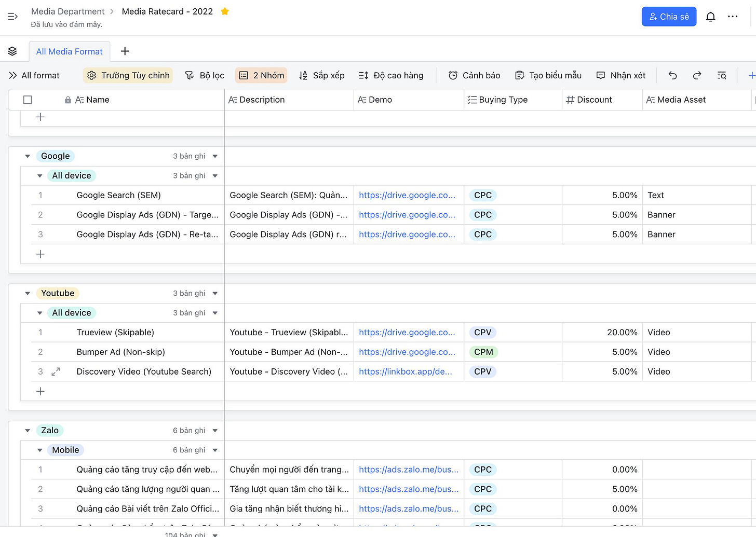The image size is (756, 537).
Task: Open Nhận xét comments
Action: (620, 75)
